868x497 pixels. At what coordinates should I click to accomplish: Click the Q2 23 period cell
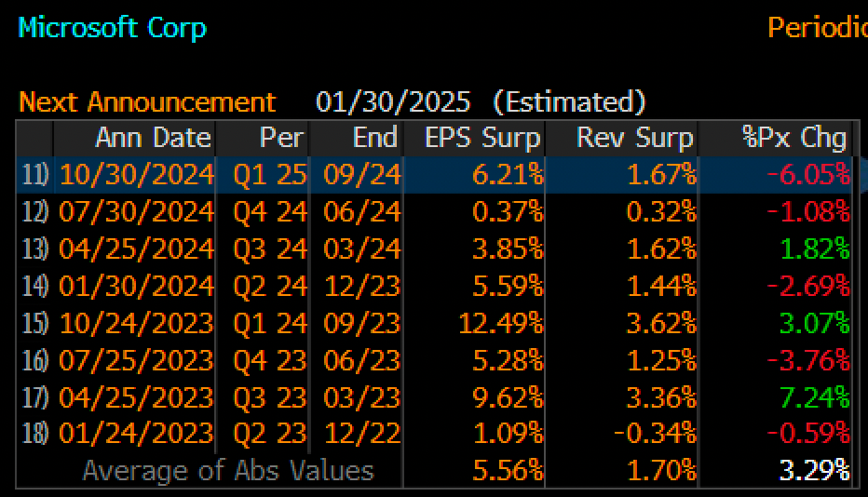269,434
